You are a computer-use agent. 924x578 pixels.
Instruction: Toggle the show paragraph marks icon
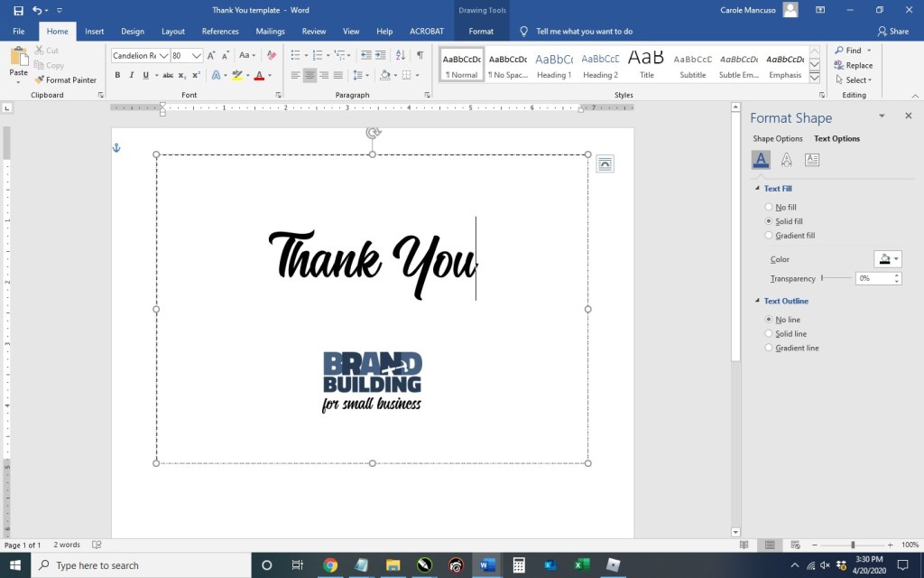click(x=420, y=56)
